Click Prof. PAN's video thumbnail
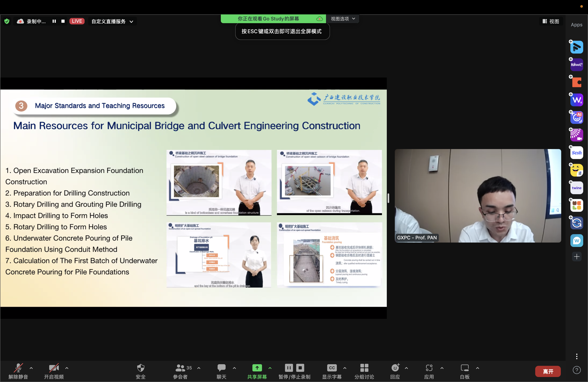This screenshot has width=588, height=382. (x=478, y=195)
